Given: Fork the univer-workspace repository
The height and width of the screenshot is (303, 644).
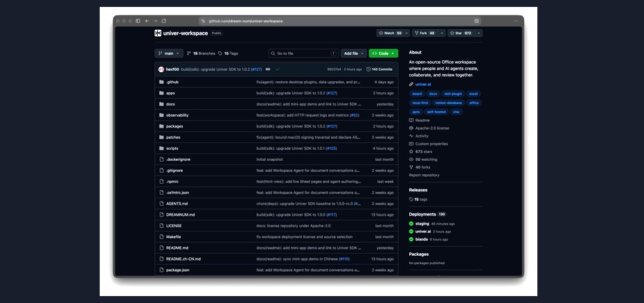Looking at the screenshot, I should pyautogui.click(x=425, y=33).
